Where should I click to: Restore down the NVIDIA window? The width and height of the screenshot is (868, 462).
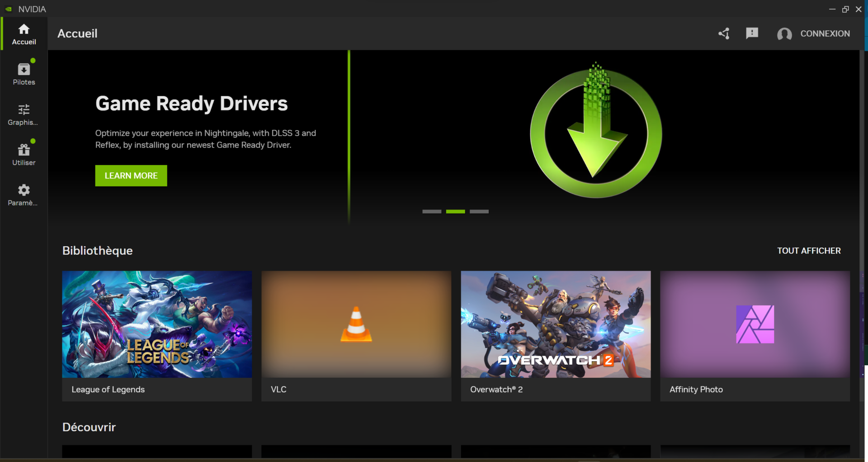(845, 9)
